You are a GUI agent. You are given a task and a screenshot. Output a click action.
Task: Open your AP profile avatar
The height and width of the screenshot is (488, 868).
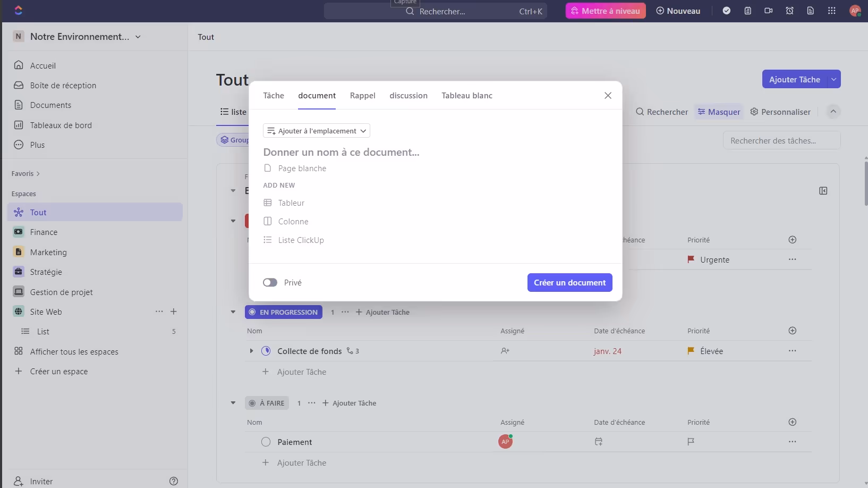coord(855,11)
